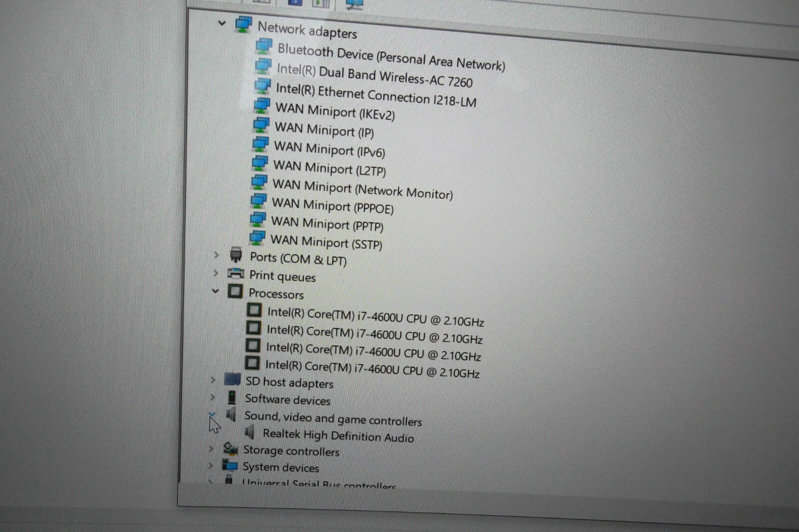The height and width of the screenshot is (532, 799).
Task: Select the WAN Miniport (L2TP) entry
Action: click(330, 168)
